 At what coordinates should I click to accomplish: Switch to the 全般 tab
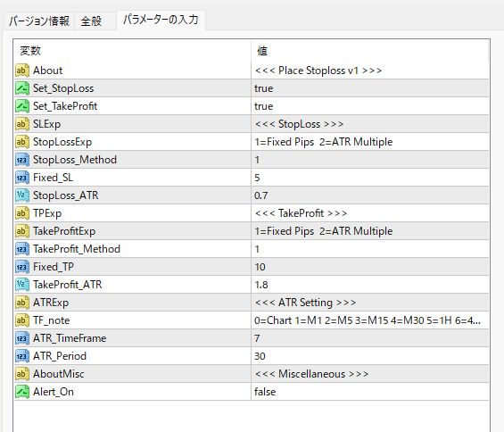click(x=91, y=21)
